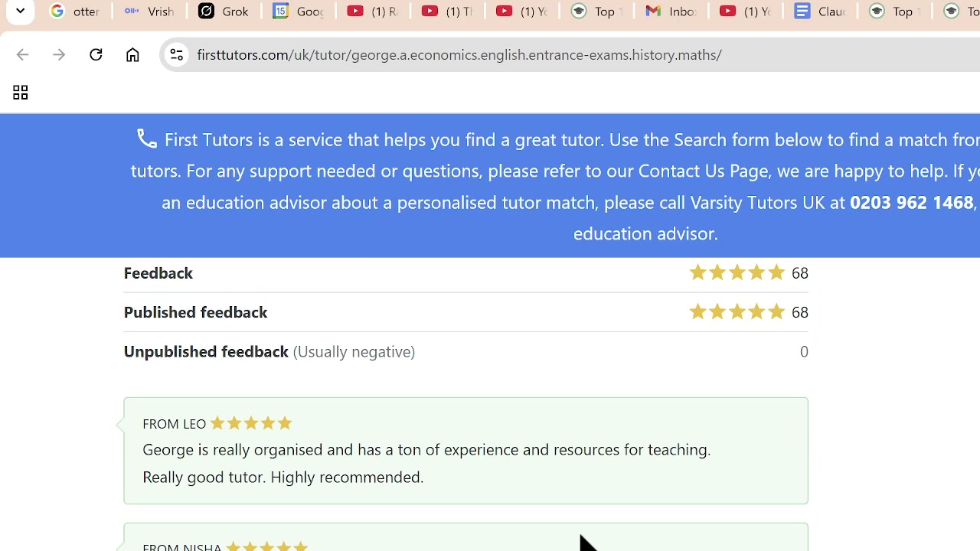This screenshot has width=980, height=551.
Task: Click the five-star rating on Leo's review
Action: point(251,423)
